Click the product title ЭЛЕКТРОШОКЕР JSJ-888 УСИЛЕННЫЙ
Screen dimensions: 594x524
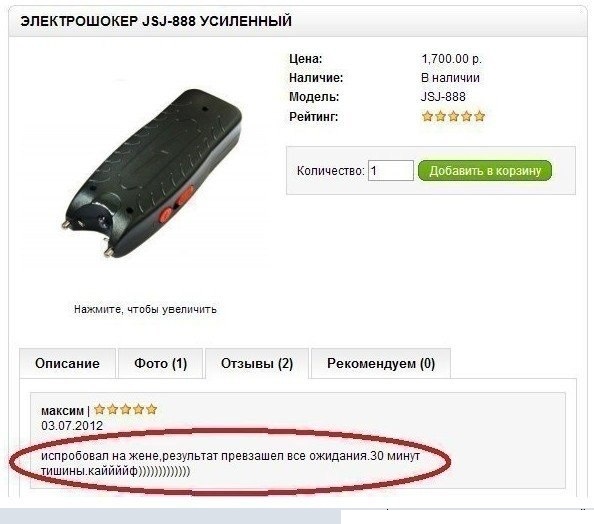[156, 21]
